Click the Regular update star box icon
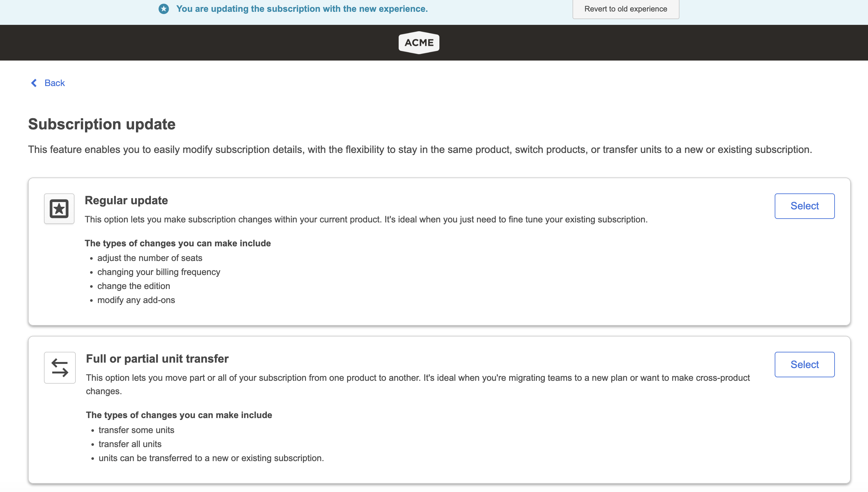 click(59, 208)
